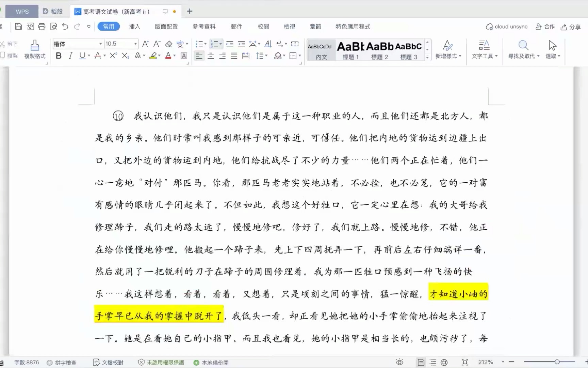
Task: Click the Sort (A-Z) icon
Action: pyautogui.click(x=268, y=44)
